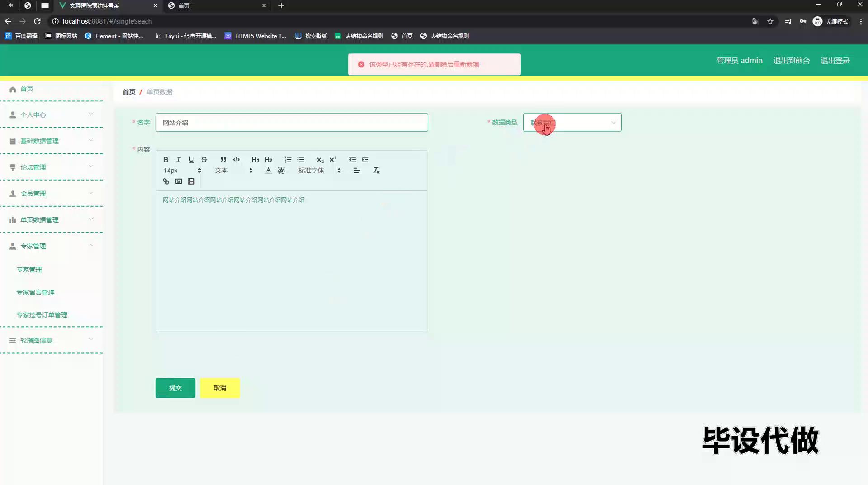Insert a hyperlink in the editor
Screen dimensions: 868x485
[x=166, y=181]
